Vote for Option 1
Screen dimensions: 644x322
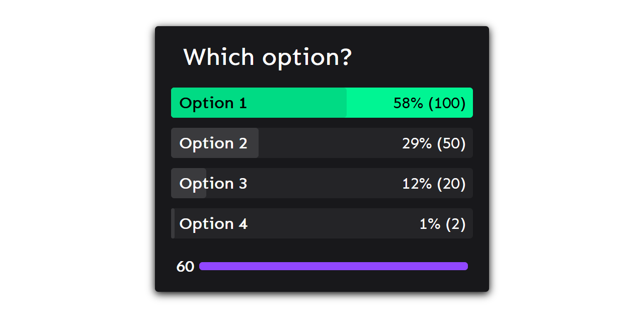322,103
